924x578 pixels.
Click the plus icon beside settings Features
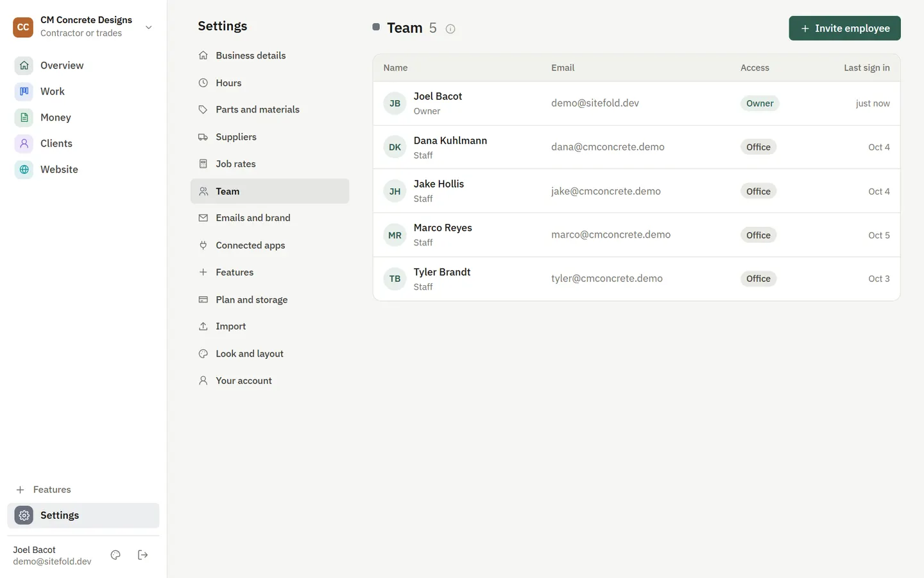(x=203, y=272)
